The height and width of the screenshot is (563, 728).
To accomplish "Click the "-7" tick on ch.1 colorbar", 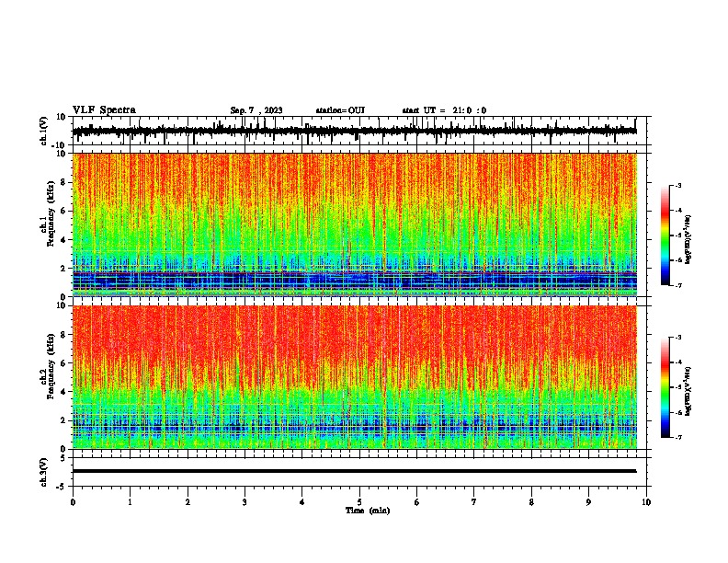I will pos(678,285).
